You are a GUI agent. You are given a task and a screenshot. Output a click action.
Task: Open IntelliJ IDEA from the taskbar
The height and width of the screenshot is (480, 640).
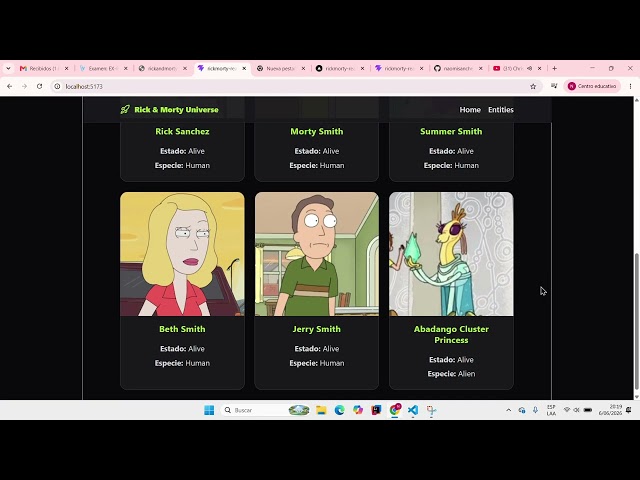(376, 410)
